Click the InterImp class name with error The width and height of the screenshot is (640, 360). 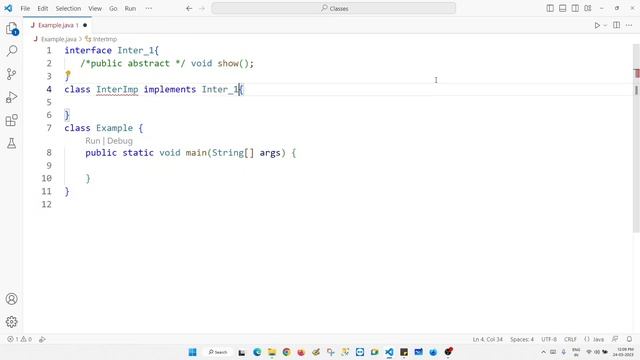[x=117, y=89]
